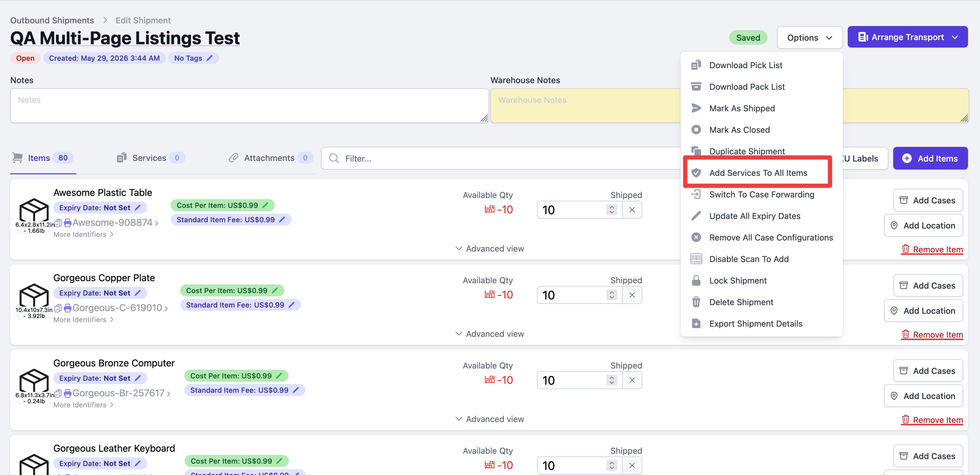Clear shipped quantity X for Awesome Plastic Table

632,210
